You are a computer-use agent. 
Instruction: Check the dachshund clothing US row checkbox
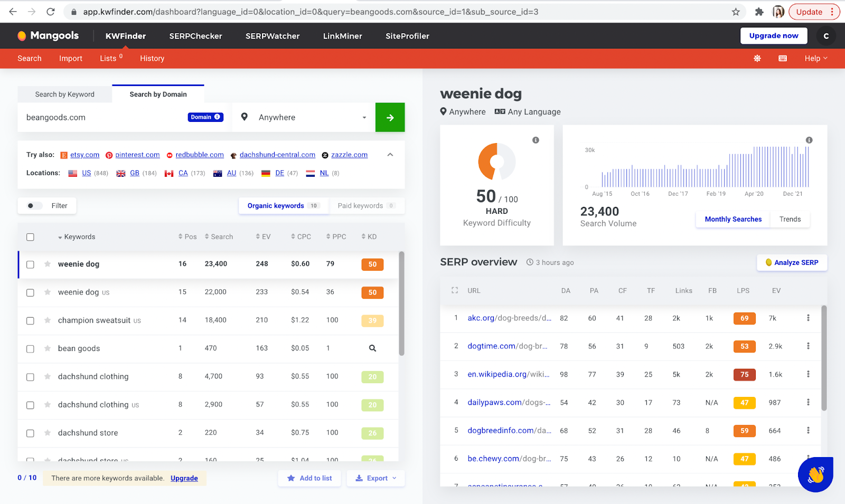[30, 405]
